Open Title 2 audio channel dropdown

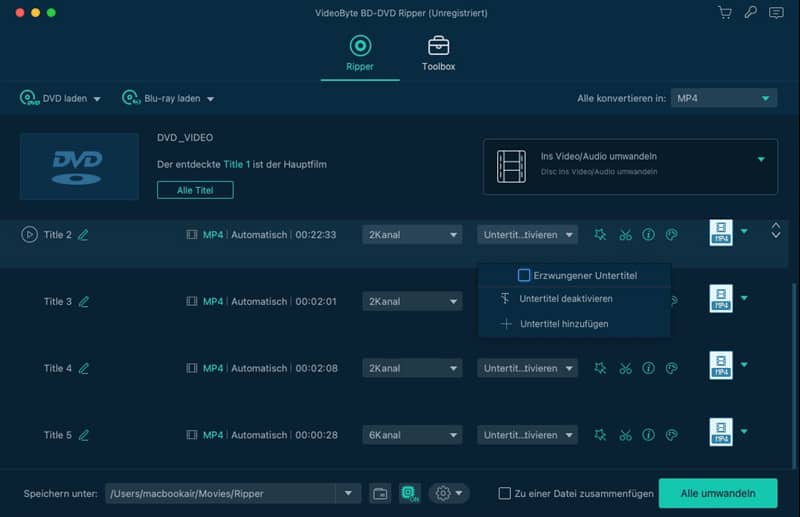412,235
